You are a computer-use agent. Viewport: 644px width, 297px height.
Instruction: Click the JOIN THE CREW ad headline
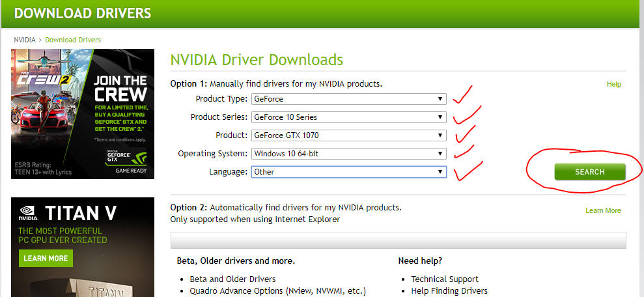point(120,88)
